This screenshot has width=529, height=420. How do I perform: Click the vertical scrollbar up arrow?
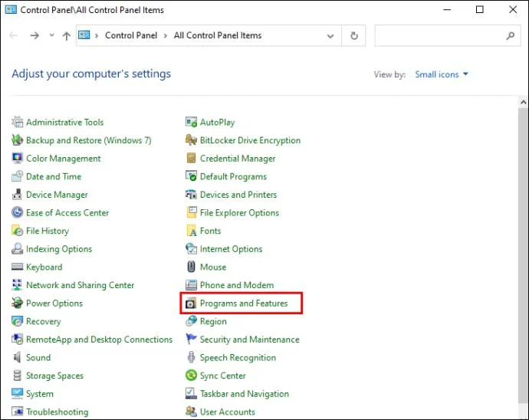524,102
